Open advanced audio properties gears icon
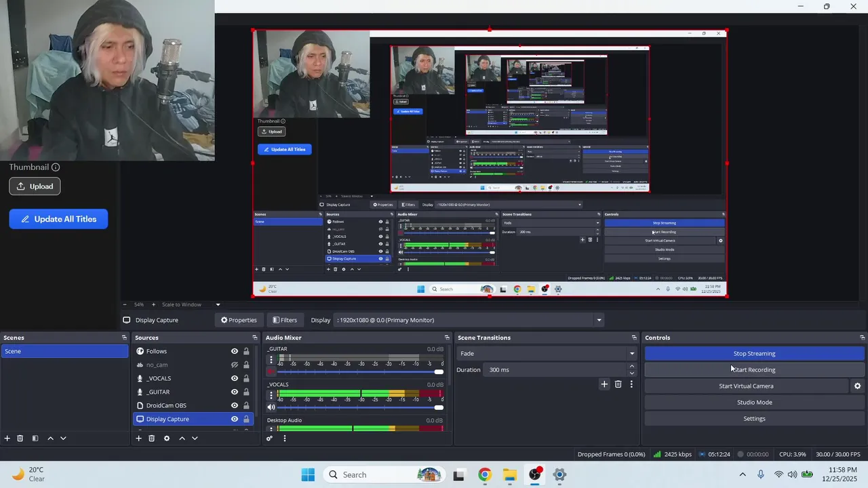 tap(269, 439)
